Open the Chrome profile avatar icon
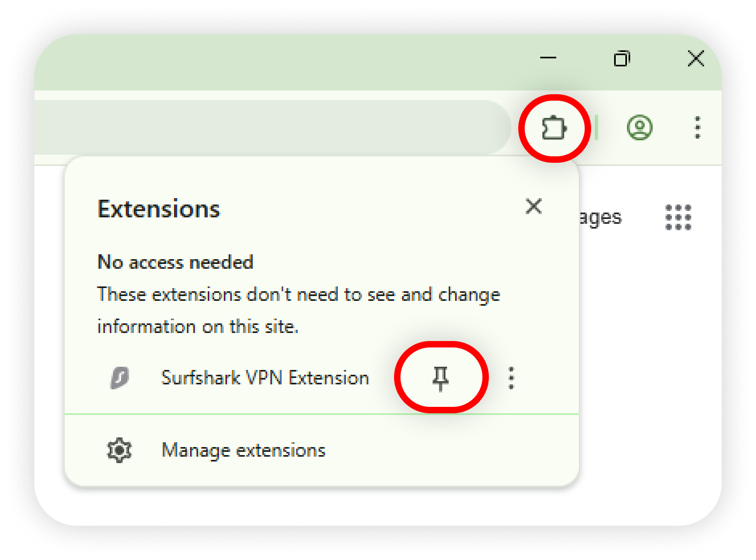Image resolution: width=756 pixels, height=560 pixels. point(639,128)
